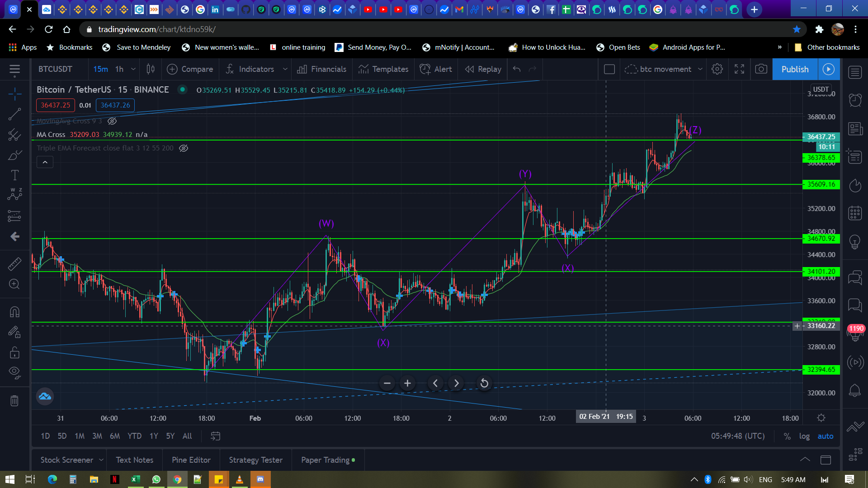Show the hidden Triple EMA Forecast indicator

tap(184, 148)
